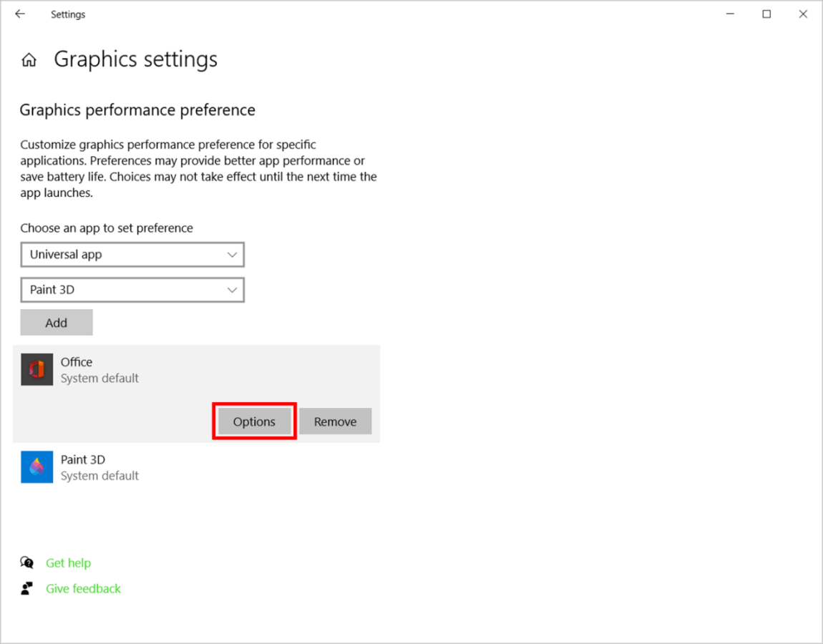This screenshot has width=823, height=644.
Task: Click the home icon beside Graphics settings
Action: pos(28,59)
